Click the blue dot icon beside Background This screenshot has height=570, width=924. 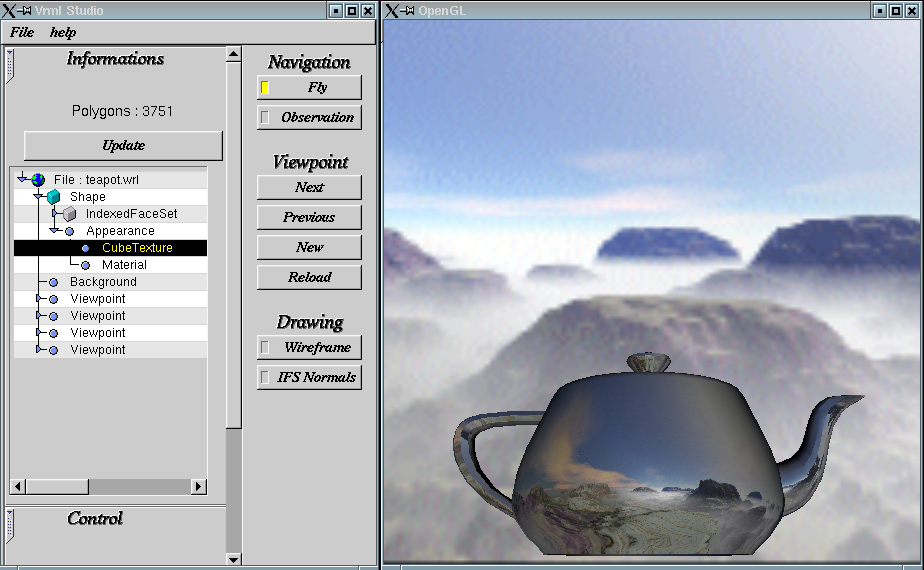point(54,282)
